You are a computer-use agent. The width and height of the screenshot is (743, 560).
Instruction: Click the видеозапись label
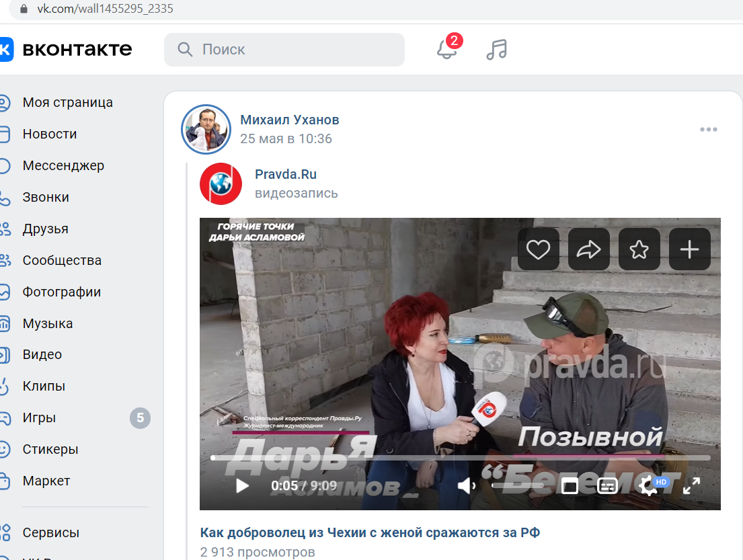pos(296,194)
